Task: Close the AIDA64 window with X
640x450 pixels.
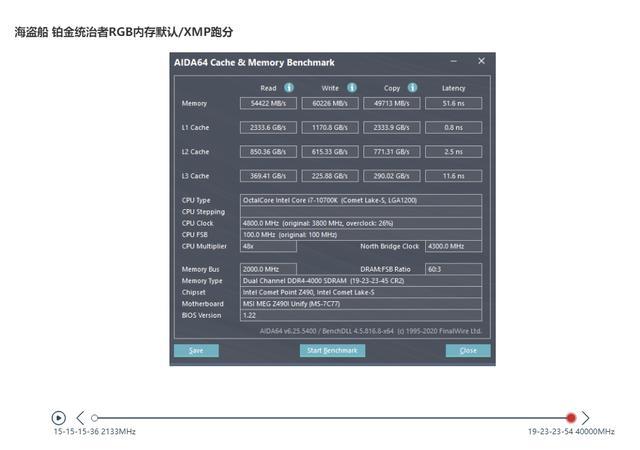Action: pos(481,61)
